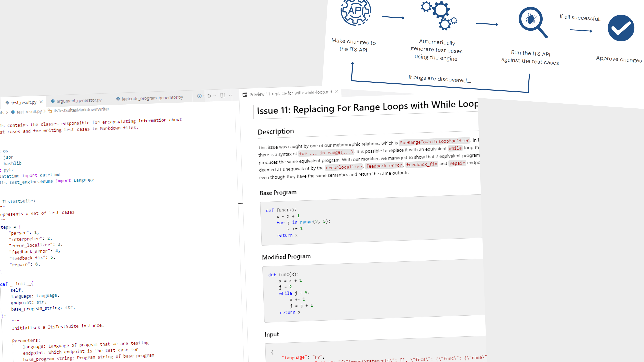Click inside the Input JSON code block

[350, 355]
